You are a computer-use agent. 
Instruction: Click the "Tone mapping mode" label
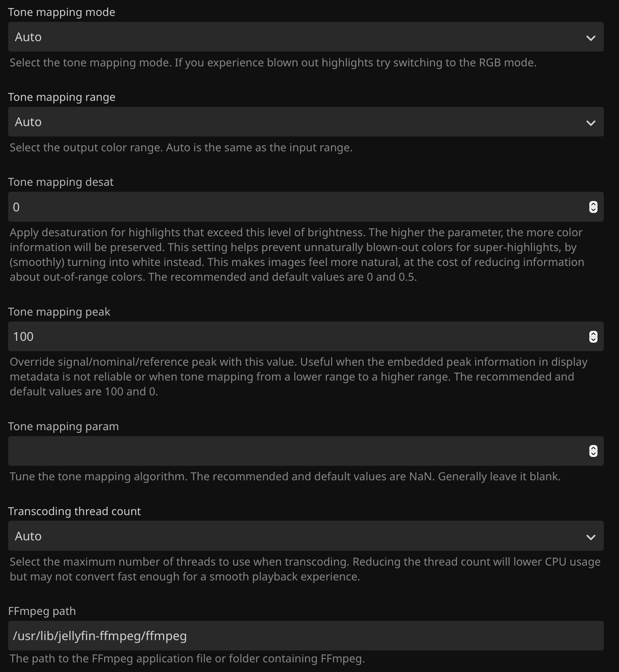(62, 12)
